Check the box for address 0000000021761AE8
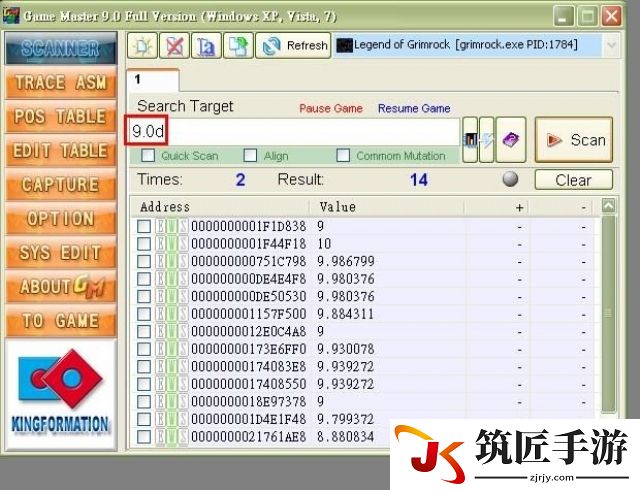This screenshot has width=640, height=490. click(144, 437)
